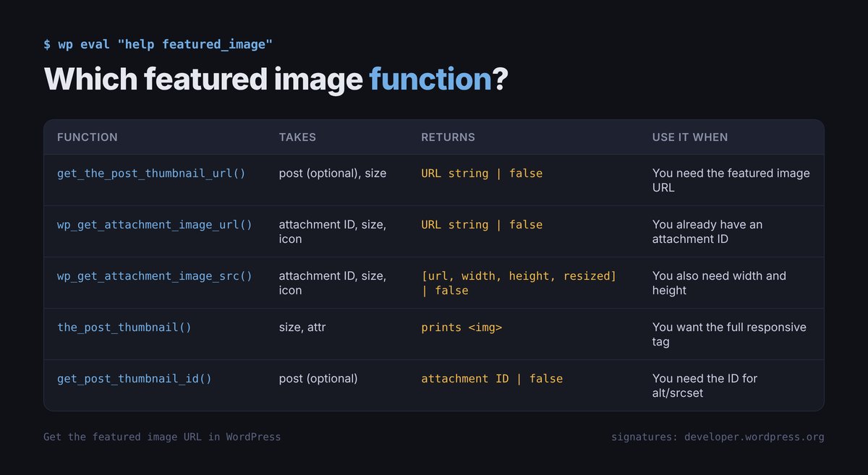Select get_post_thumbnail_id() function name
Screen dimensions: 868x475
pyautogui.click(x=135, y=379)
